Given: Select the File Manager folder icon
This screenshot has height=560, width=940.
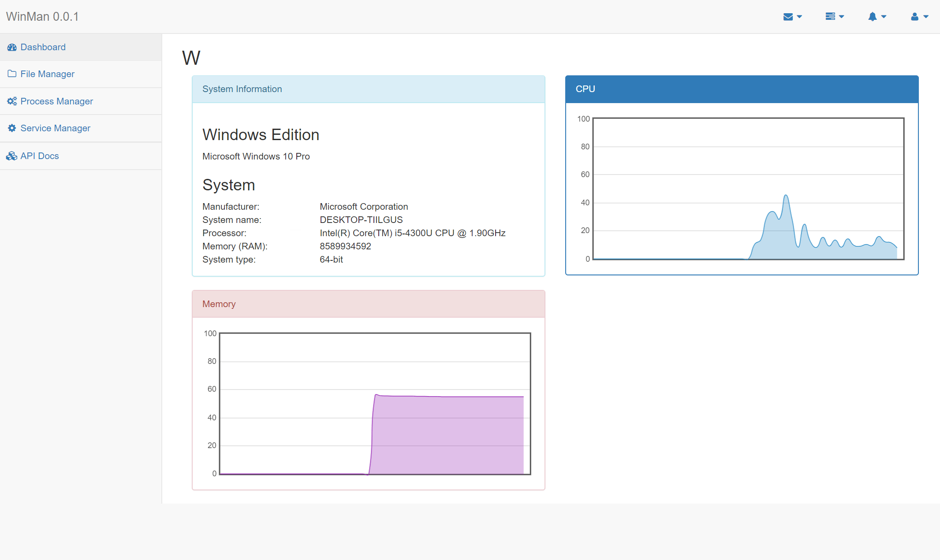Looking at the screenshot, I should click(11, 74).
